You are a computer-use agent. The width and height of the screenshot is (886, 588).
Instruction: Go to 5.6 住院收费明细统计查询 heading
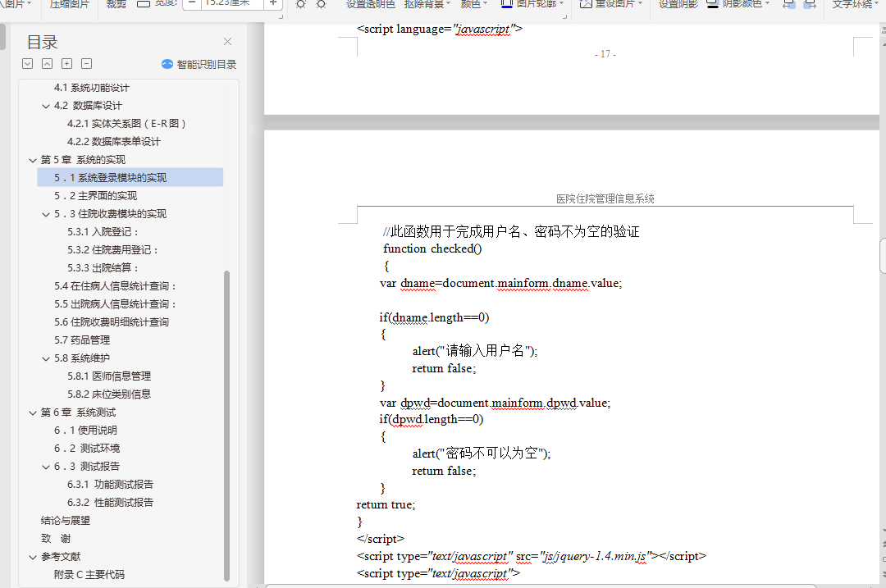[112, 322]
